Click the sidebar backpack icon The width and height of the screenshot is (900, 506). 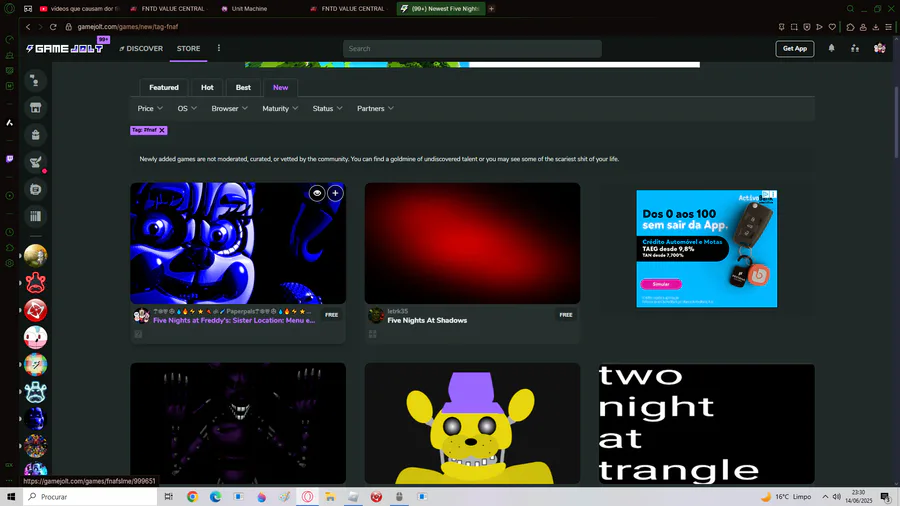click(x=36, y=135)
